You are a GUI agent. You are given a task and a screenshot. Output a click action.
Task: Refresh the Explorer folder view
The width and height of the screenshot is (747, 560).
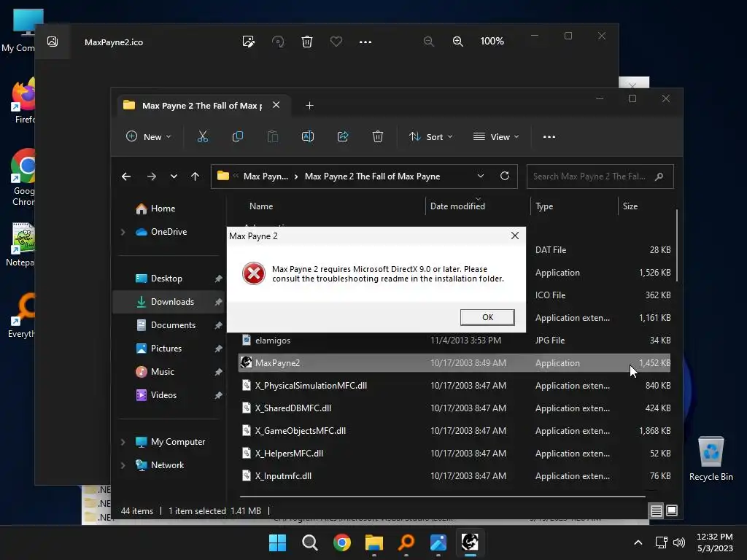505,176
